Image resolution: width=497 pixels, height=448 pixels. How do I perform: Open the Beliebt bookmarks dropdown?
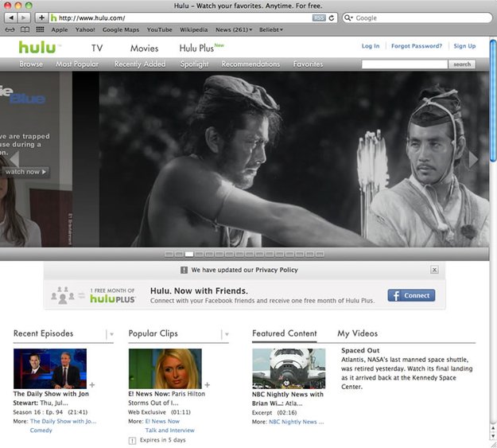(270, 29)
